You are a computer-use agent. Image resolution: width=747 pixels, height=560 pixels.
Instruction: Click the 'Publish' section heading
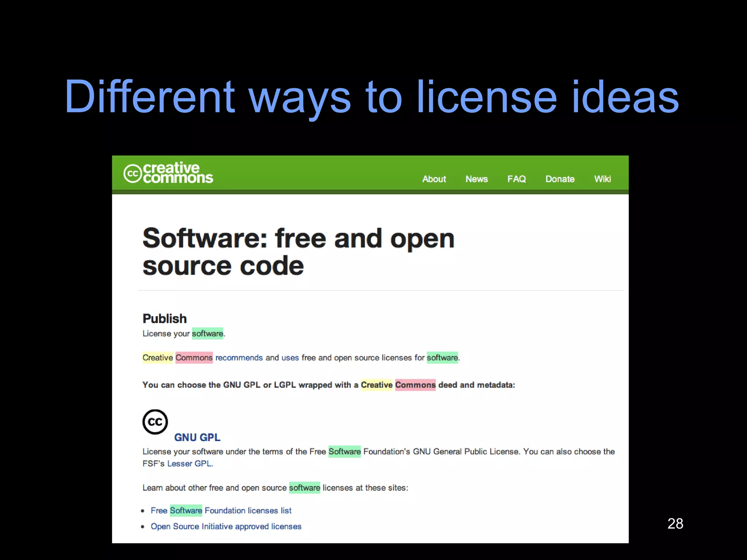click(x=165, y=319)
